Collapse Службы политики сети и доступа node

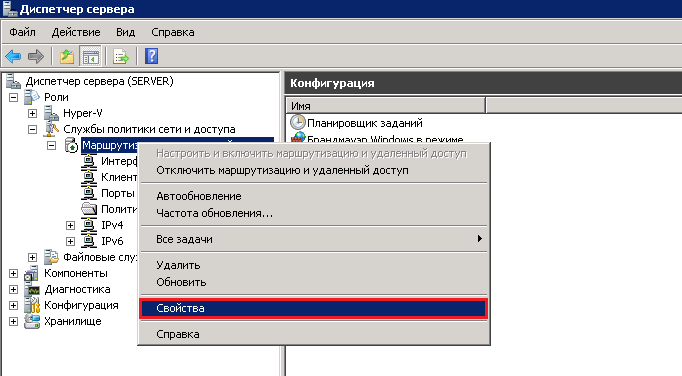click(32, 129)
